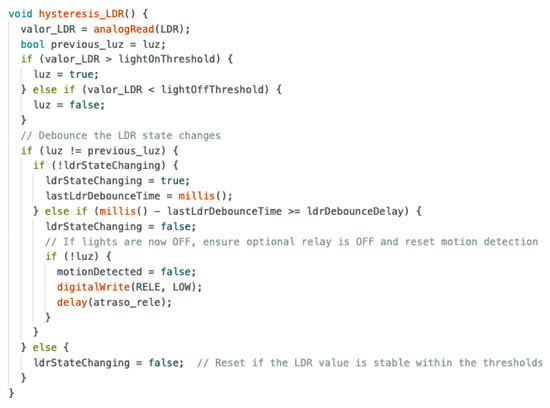
Task: Click ldrStateChanging = true assignment line
Action: (118, 181)
